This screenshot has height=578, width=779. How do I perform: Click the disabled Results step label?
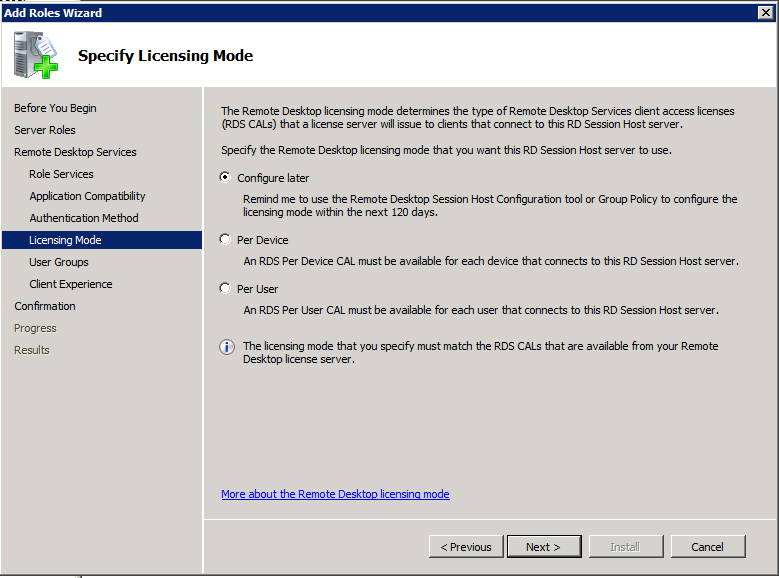(32, 350)
